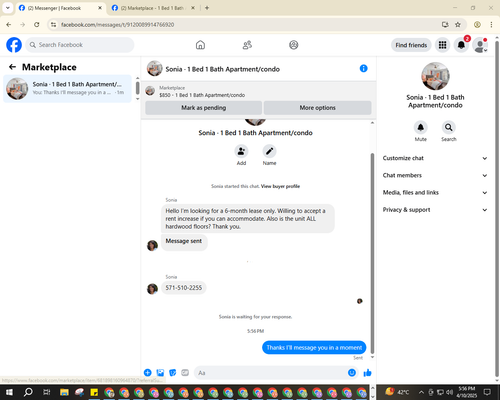View site information icon in address bar
The height and width of the screenshot is (400, 500).
53,25
